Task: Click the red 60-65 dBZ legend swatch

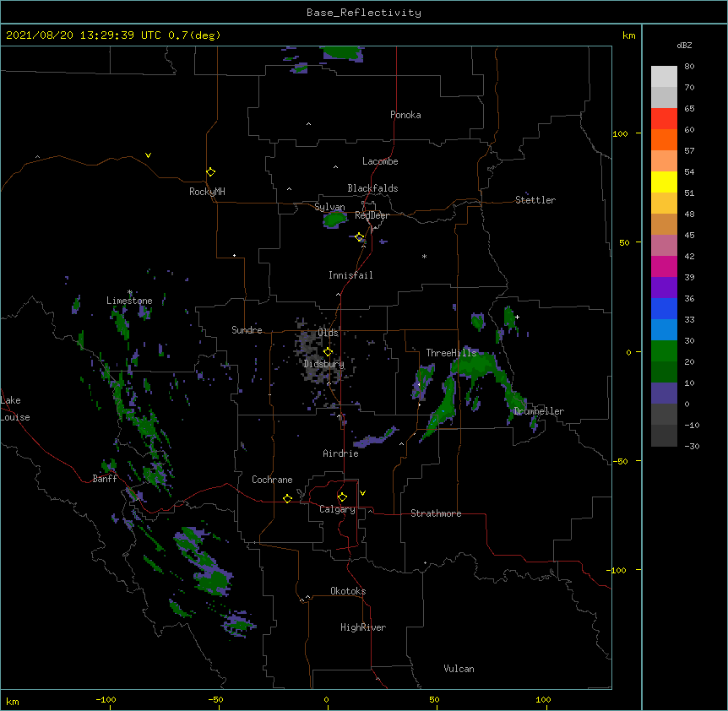Action: coord(664,119)
